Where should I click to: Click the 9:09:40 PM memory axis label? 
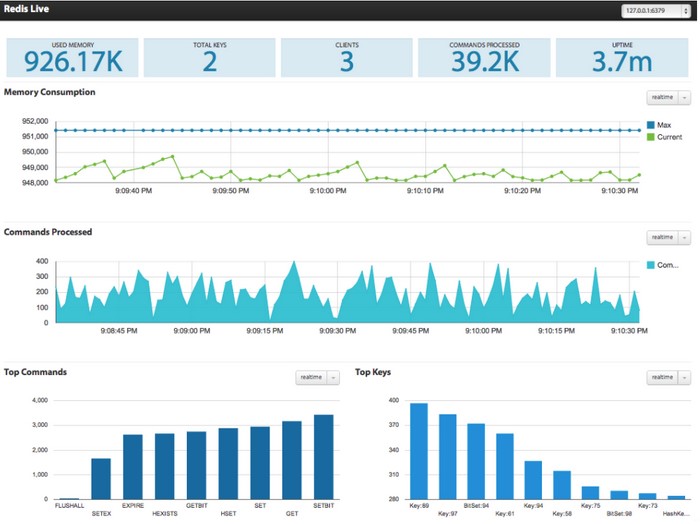(x=133, y=191)
